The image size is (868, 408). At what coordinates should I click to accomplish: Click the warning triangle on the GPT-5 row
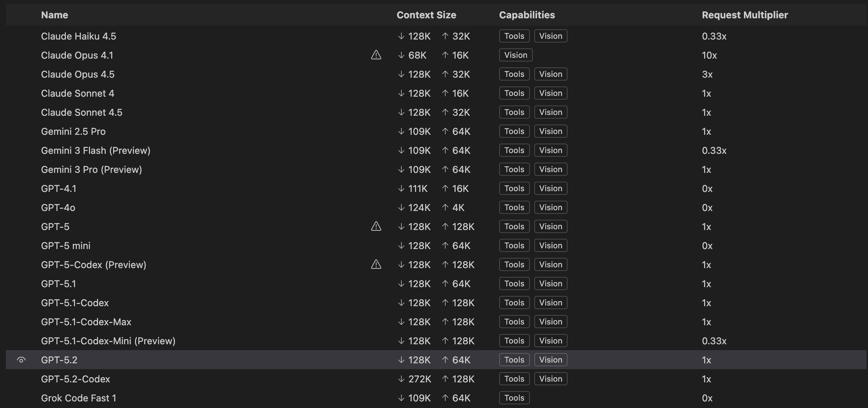click(376, 226)
